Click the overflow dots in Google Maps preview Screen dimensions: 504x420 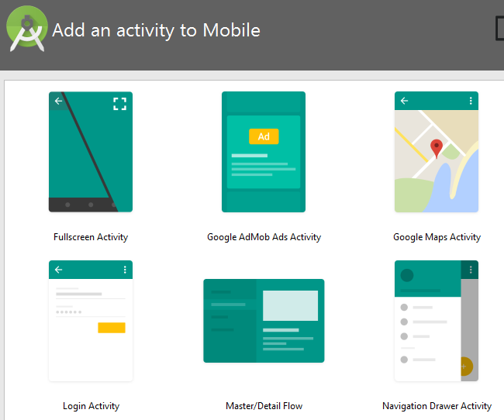pos(470,101)
